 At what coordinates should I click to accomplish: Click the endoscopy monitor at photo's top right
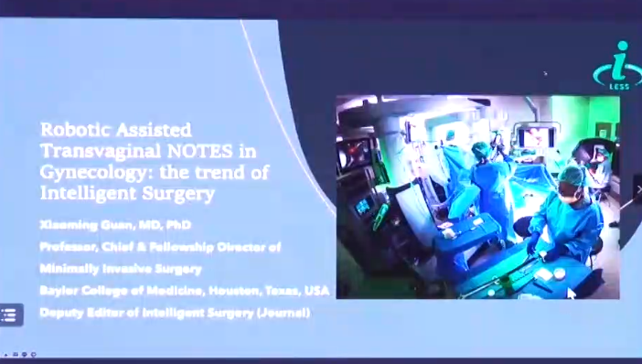coord(536,137)
